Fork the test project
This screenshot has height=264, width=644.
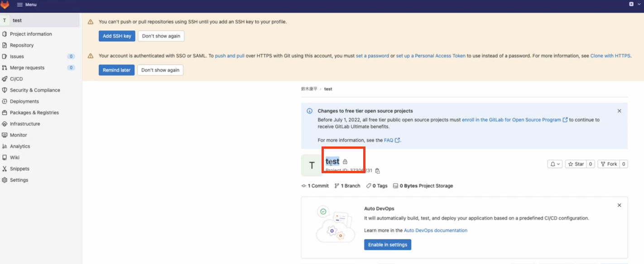point(608,164)
